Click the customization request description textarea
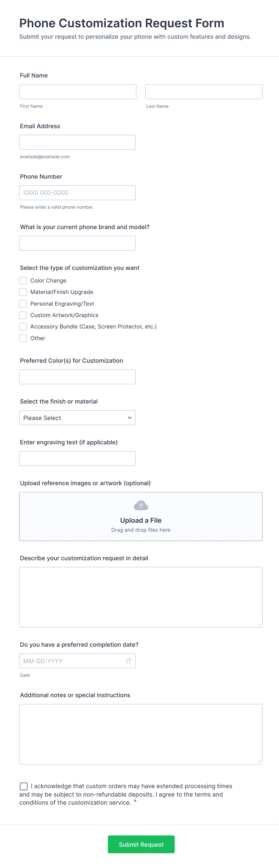 click(x=141, y=597)
